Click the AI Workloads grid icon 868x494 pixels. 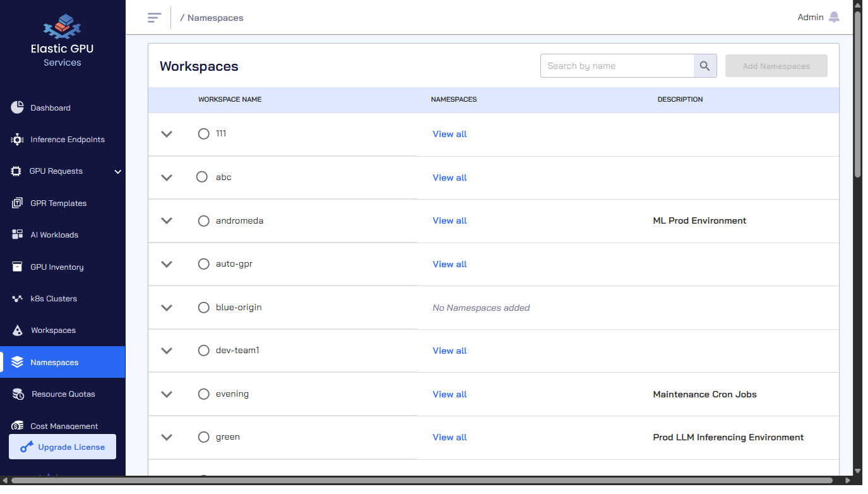pyautogui.click(x=17, y=235)
